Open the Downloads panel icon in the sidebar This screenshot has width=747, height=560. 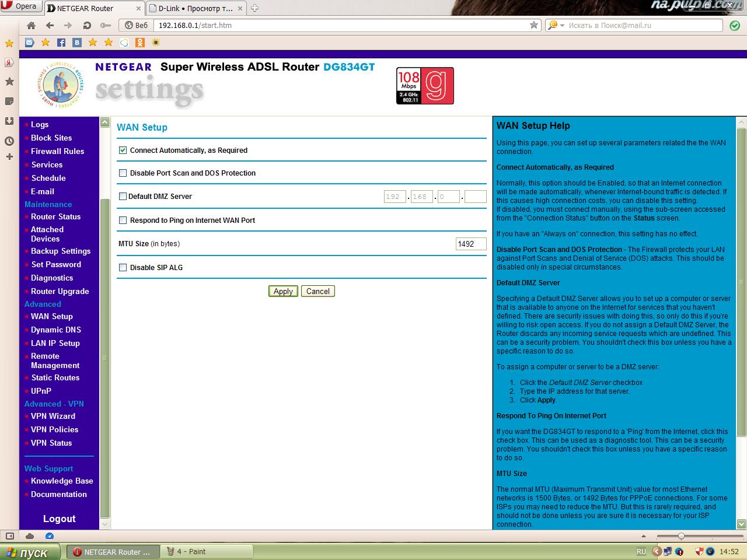[9, 121]
